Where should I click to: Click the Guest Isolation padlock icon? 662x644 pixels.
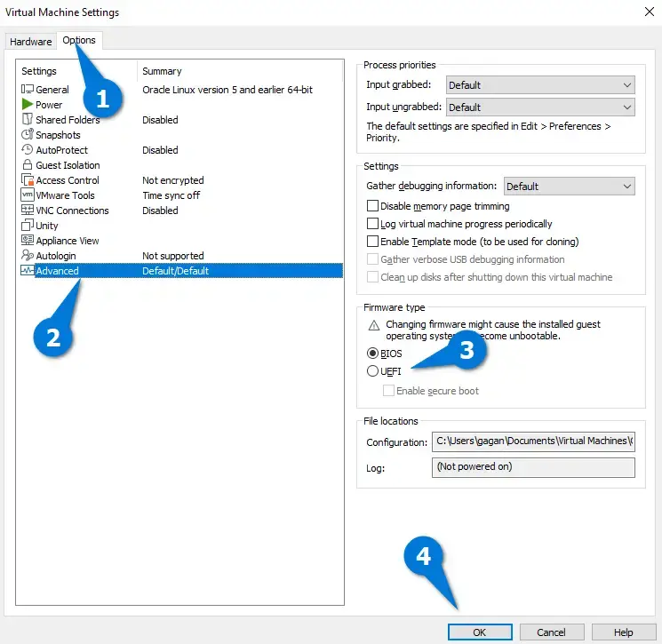coord(28,164)
